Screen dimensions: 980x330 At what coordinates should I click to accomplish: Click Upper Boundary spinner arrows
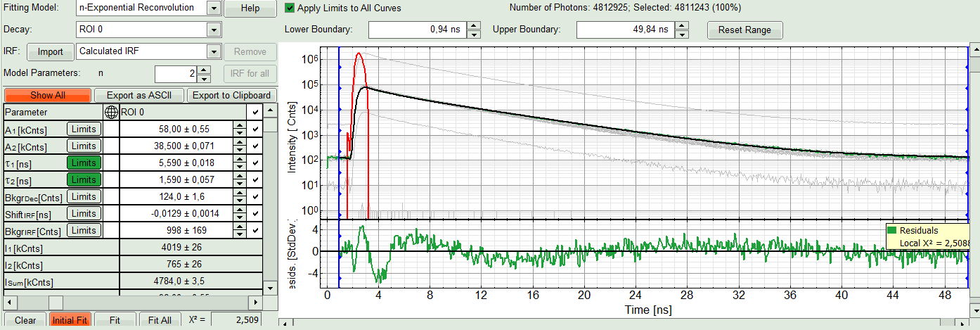tap(681, 30)
